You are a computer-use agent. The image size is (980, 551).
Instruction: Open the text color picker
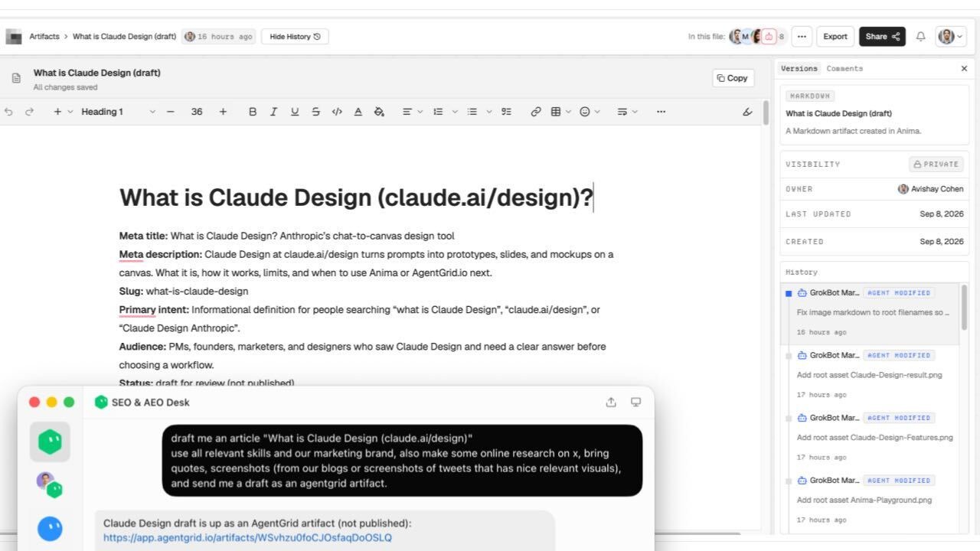click(x=358, y=112)
